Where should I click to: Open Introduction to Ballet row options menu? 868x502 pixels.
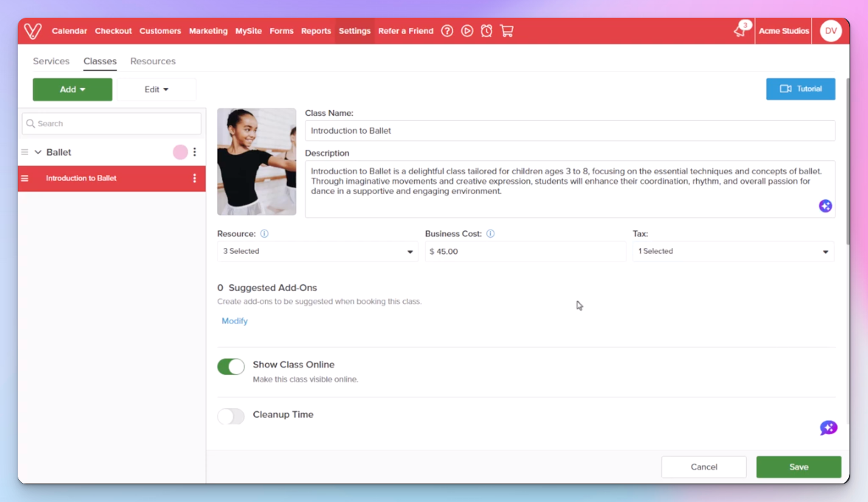(195, 178)
